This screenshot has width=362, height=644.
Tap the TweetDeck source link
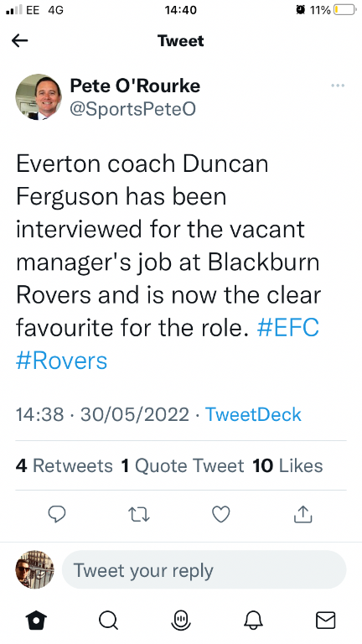[253, 414]
